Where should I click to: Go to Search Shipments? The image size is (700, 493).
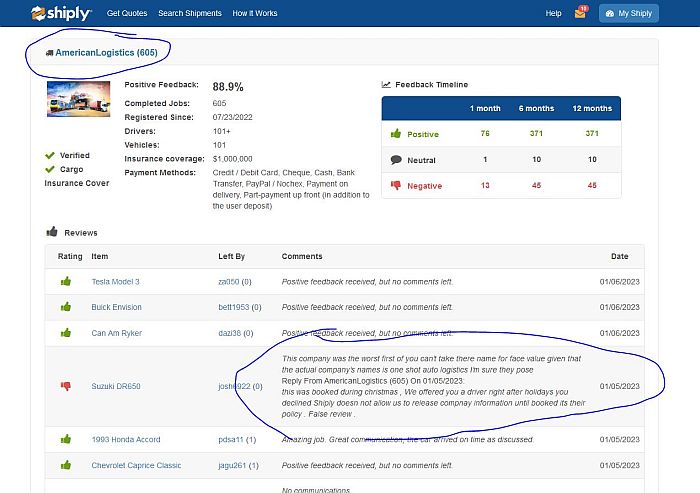pyautogui.click(x=190, y=13)
